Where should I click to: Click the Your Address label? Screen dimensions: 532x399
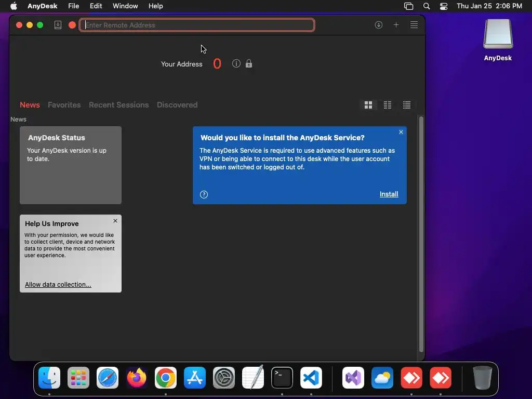pos(181,64)
